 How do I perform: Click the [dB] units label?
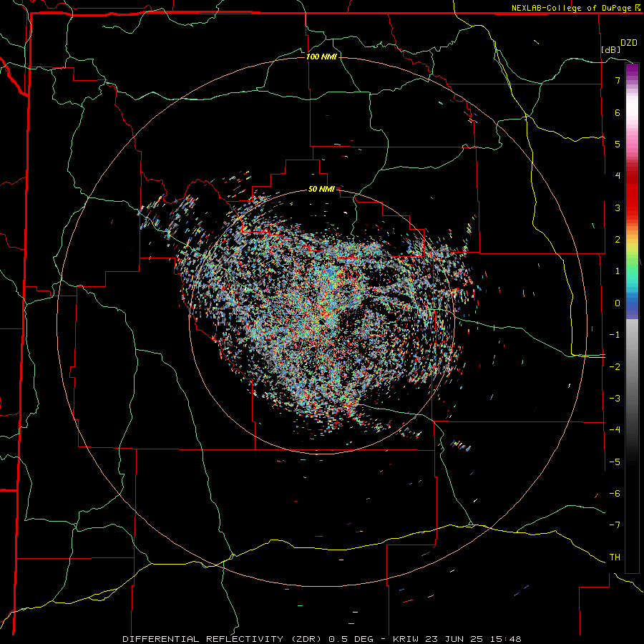[610, 49]
